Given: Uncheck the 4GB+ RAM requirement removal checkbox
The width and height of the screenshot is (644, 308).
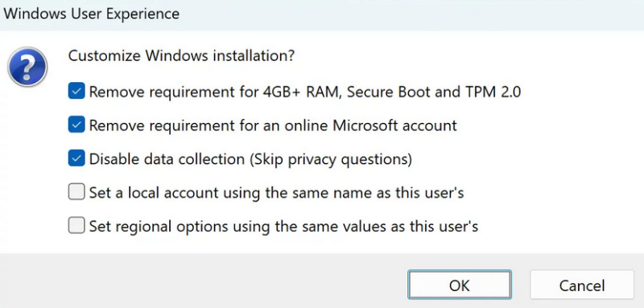Looking at the screenshot, I should click(76, 91).
